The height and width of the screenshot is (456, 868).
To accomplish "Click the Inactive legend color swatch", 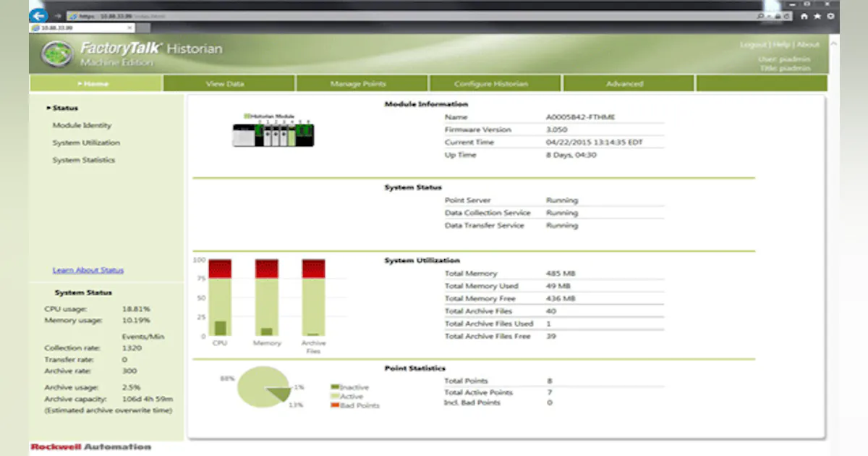I will tap(335, 388).
